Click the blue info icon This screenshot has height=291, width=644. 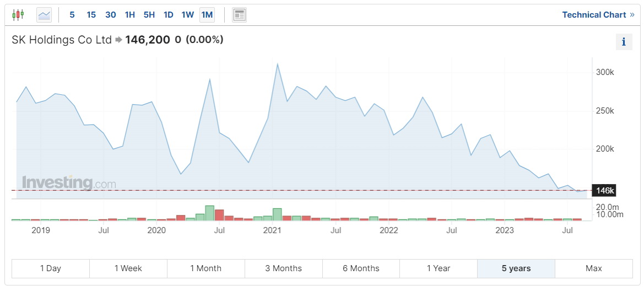(624, 42)
